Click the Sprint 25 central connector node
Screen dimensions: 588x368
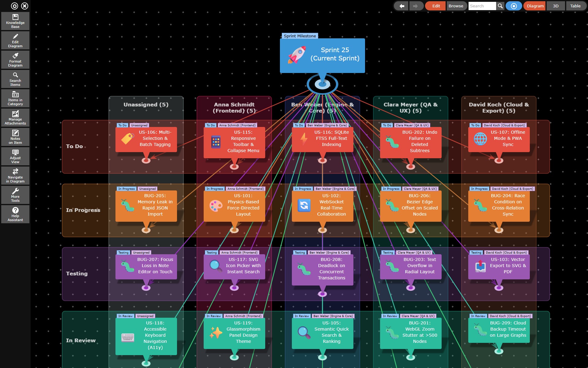pyautogui.click(x=322, y=84)
